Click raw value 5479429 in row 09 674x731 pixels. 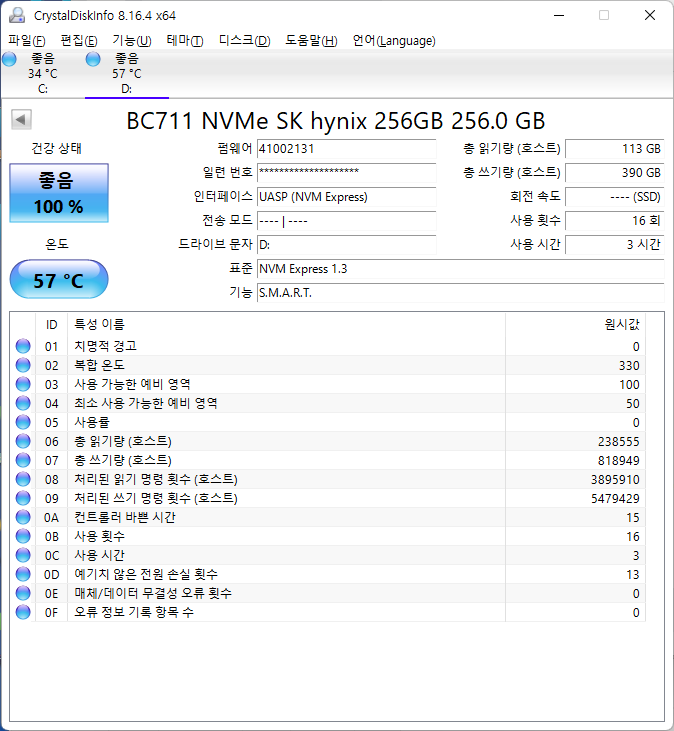pyautogui.click(x=615, y=498)
